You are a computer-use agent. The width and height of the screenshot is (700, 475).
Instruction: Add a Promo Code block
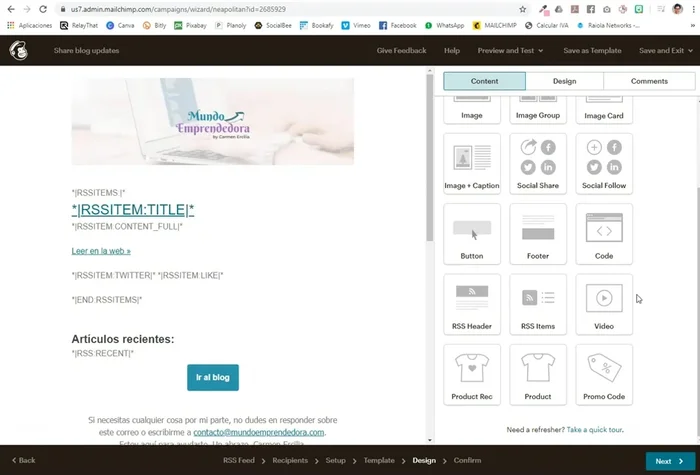604,375
